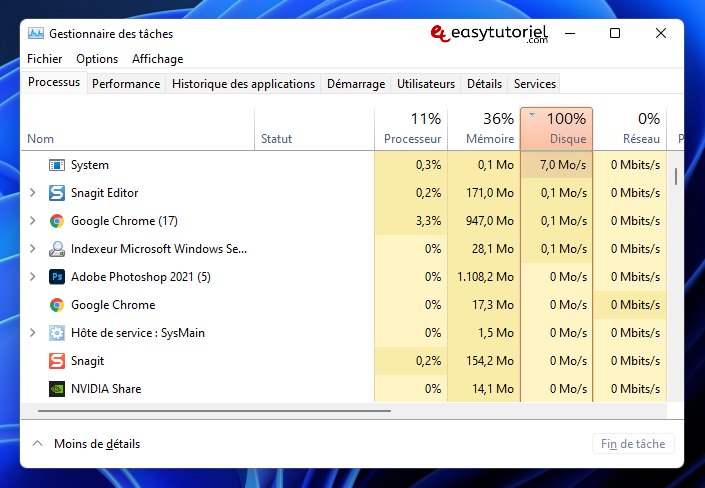Image resolution: width=705 pixels, height=488 pixels.
Task: Click the NVIDIA Share process icon
Action: tap(57, 389)
